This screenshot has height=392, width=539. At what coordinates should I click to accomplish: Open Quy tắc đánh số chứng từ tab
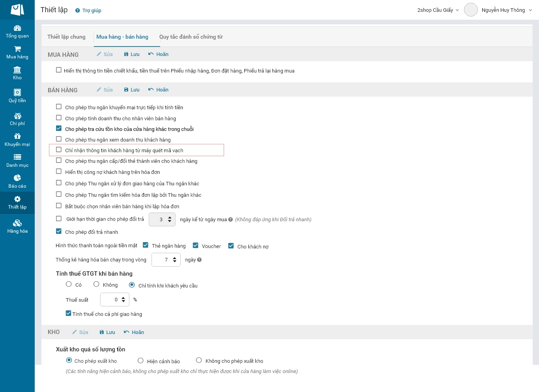191,37
